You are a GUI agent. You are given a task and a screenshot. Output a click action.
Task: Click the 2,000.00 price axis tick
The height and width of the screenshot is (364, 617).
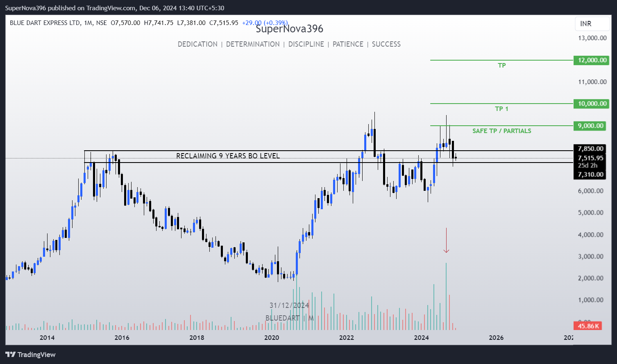coord(590,278)
